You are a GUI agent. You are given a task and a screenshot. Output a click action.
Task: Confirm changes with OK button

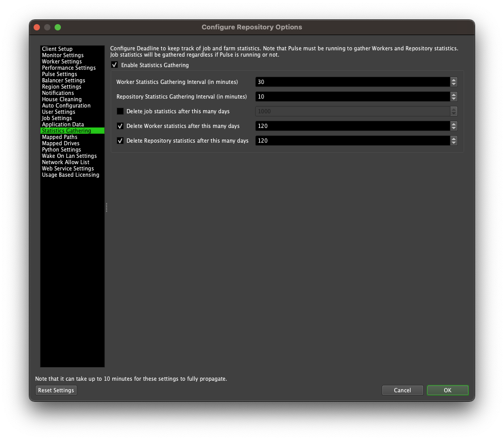click(447, 390)
